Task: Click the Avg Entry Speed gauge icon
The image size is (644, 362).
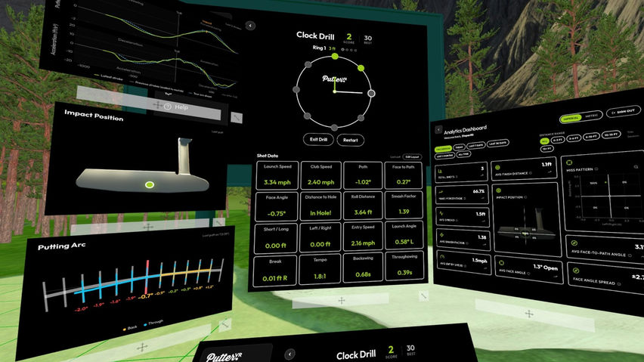Action: pos(442,256)
